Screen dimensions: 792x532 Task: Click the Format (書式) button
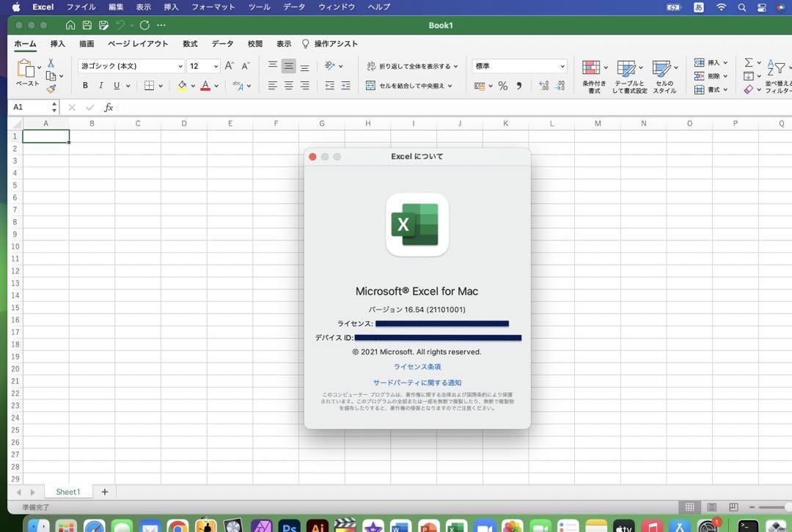coord(710,90)
